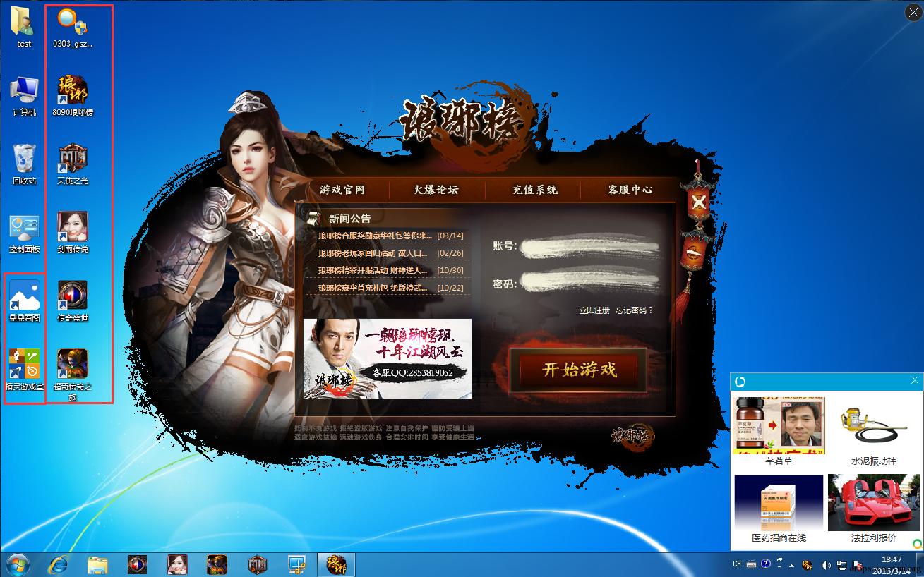Open the 充值系统 recharge tab
Viewport: 924px width, 577px height.
pyautogui.click(x=534, y=190)
